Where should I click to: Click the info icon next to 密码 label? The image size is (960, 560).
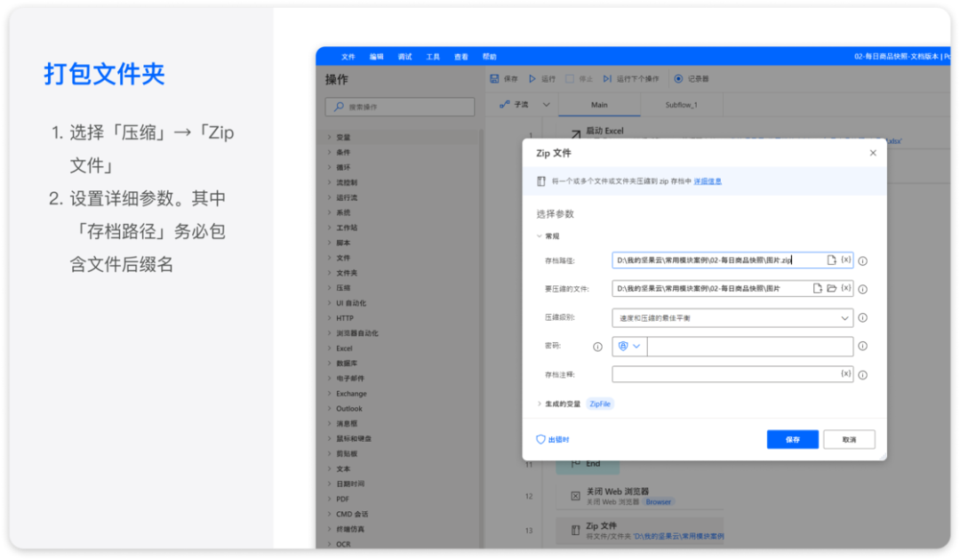pos(597,347)
